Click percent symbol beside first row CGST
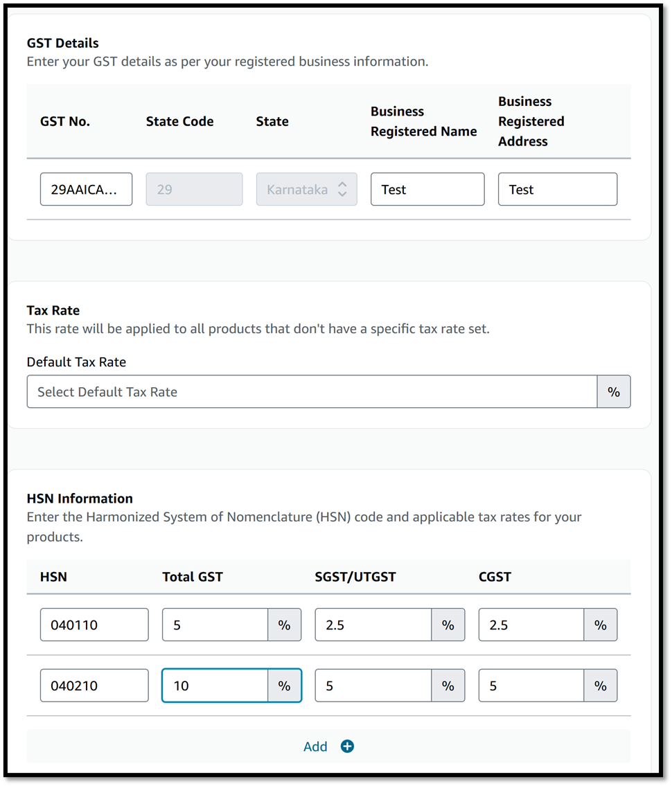Viewport: 672px width, 786px height. (600, 625)
